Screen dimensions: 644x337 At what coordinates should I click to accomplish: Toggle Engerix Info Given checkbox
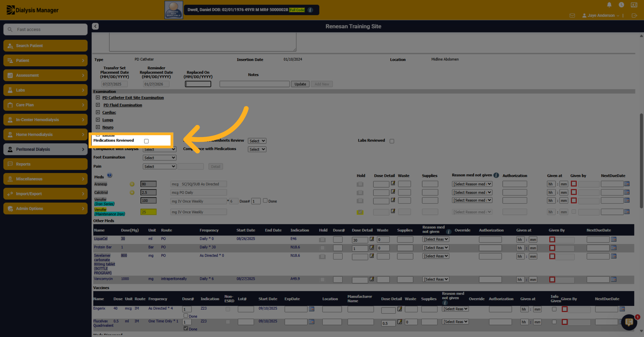pos(554,309)
